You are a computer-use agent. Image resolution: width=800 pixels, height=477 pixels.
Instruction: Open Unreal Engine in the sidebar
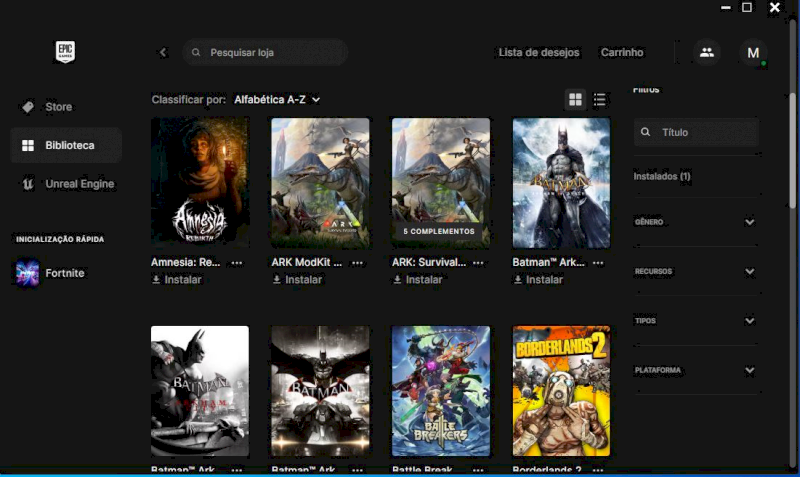79,184
